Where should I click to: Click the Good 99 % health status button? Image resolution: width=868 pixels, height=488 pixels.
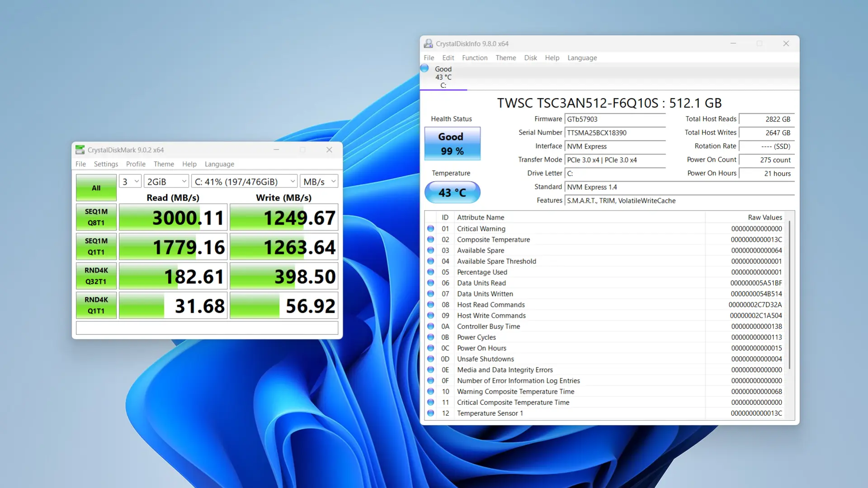(452, 143)
